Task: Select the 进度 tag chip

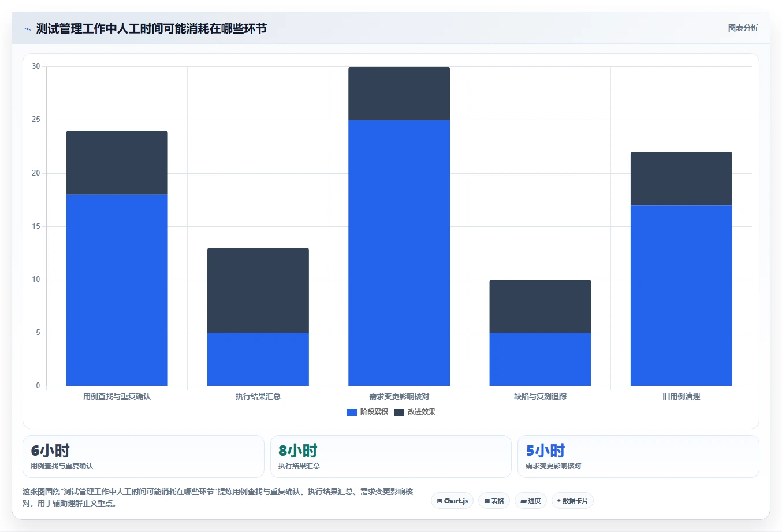Action: coord(531,501)
